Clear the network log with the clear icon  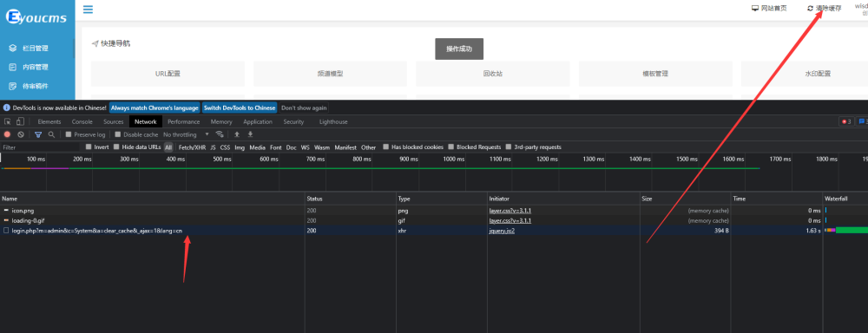[21, 134]
